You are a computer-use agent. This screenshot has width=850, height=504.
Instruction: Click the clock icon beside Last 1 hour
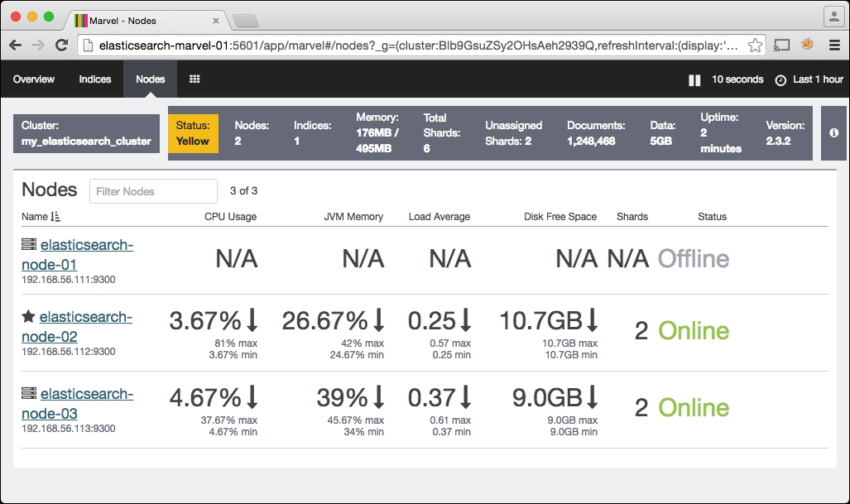[x=780, y=80]
